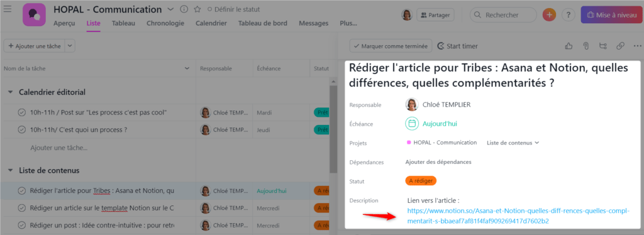Click the subtask branch icon
Image resolution: width=644 pixels, height=235 pixels.
tap(603, 46)
